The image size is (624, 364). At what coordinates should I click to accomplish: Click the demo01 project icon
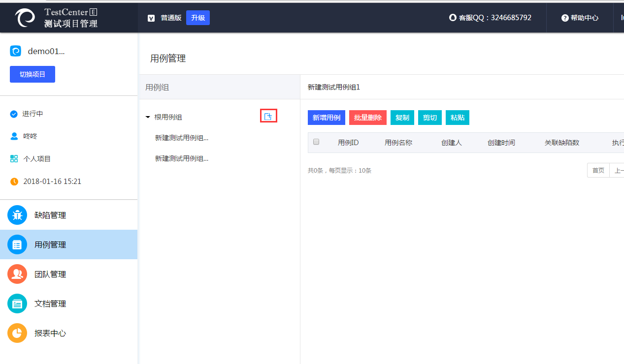point(16,51)
